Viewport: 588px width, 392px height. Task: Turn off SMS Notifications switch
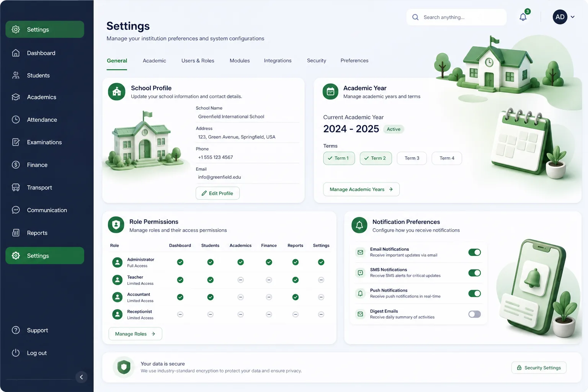[475, 273]
